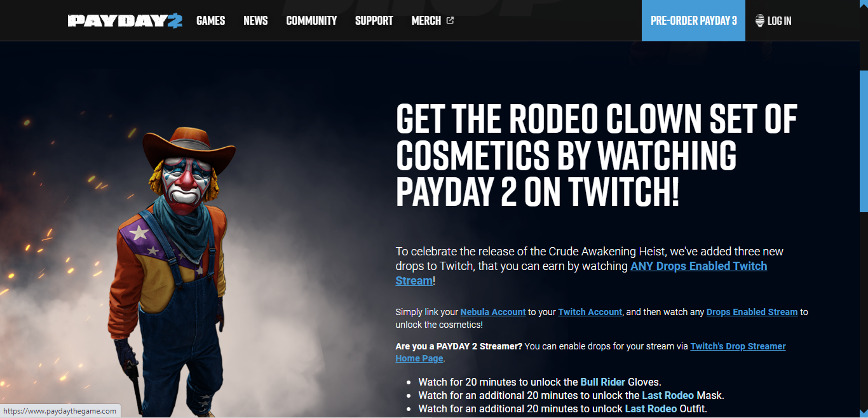Follow the Nebula Account link
868x418 pixels.
(493, 312)
